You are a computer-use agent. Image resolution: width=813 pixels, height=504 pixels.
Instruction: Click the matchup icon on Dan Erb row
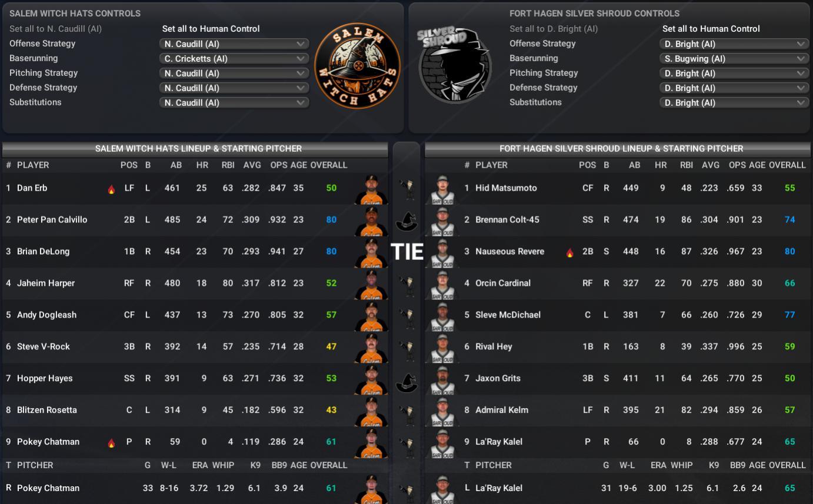click(406, 188)
